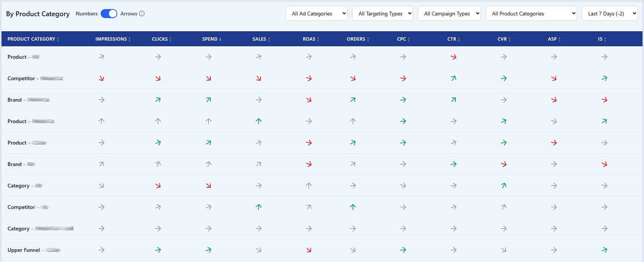Click the sort icon beside IMPRESSIONS header

130,39
